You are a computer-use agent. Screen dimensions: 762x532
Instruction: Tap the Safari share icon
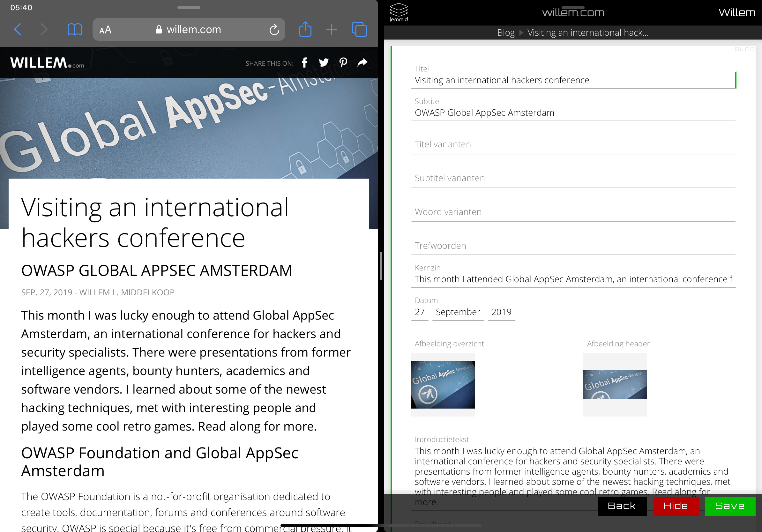pyautogui.click(x=305, y=30)
